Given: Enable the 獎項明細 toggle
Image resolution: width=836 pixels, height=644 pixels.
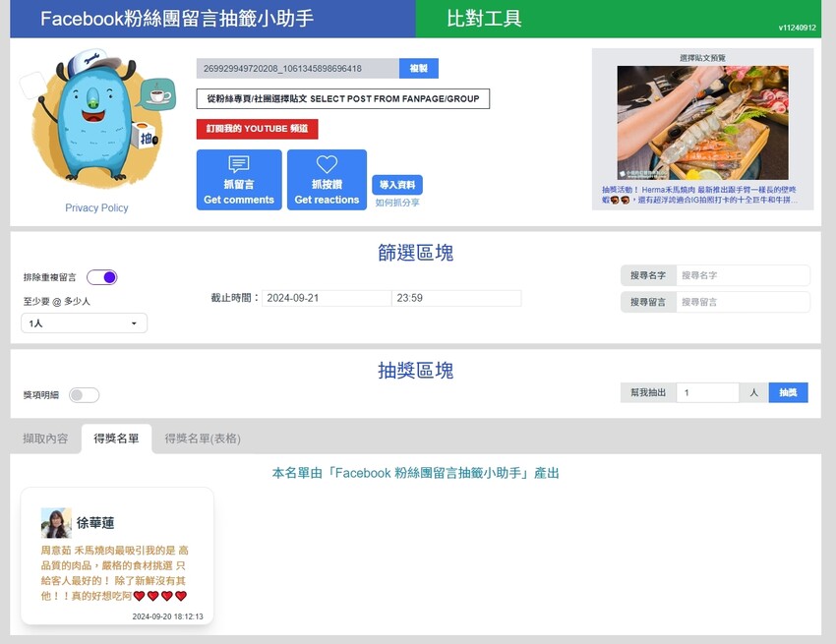Looking at the screenshot, I should (84, 395).
